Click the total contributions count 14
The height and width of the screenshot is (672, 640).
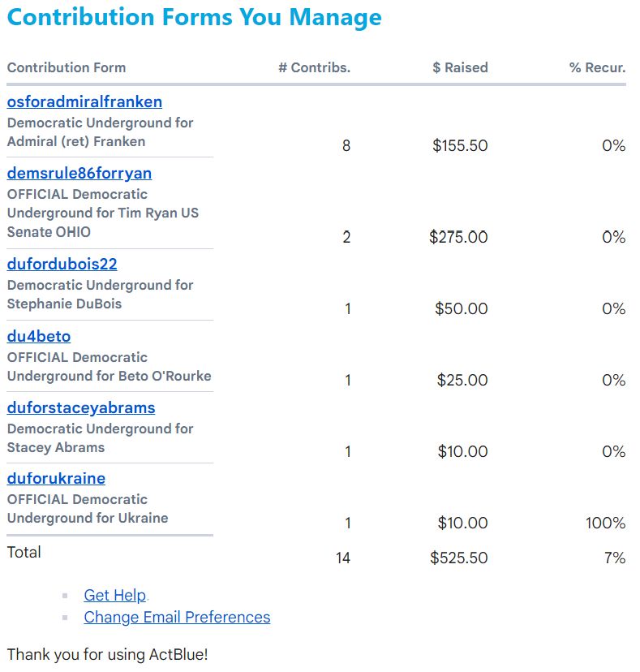[x=343, y=558]
